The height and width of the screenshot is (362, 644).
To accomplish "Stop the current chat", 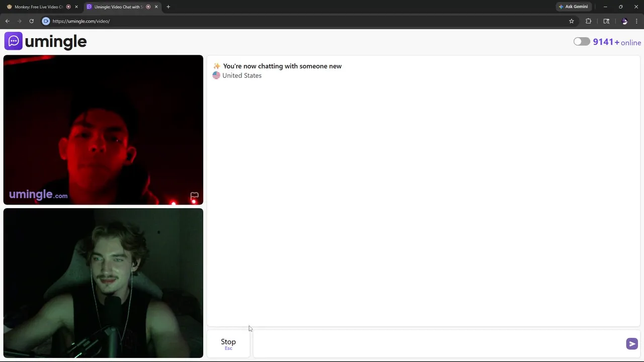I will coord(228,344).
